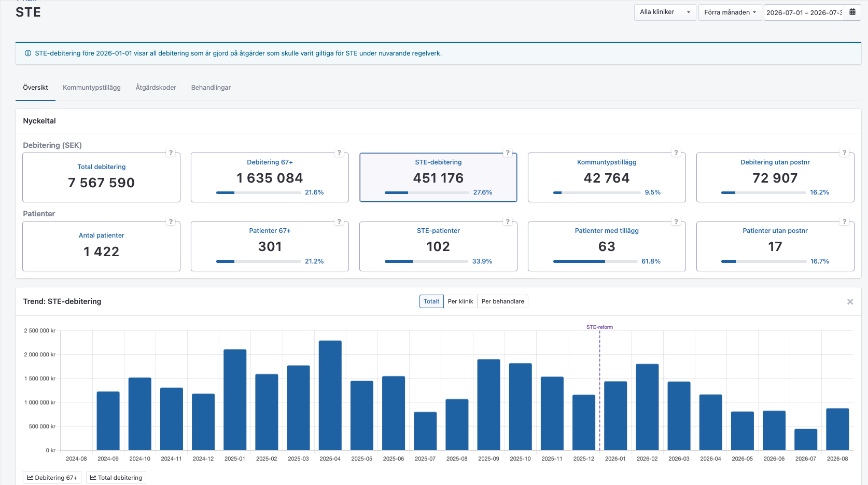868x485 pixels.
Task: Open the Förra månaden period dropdown
Action: 730,12
